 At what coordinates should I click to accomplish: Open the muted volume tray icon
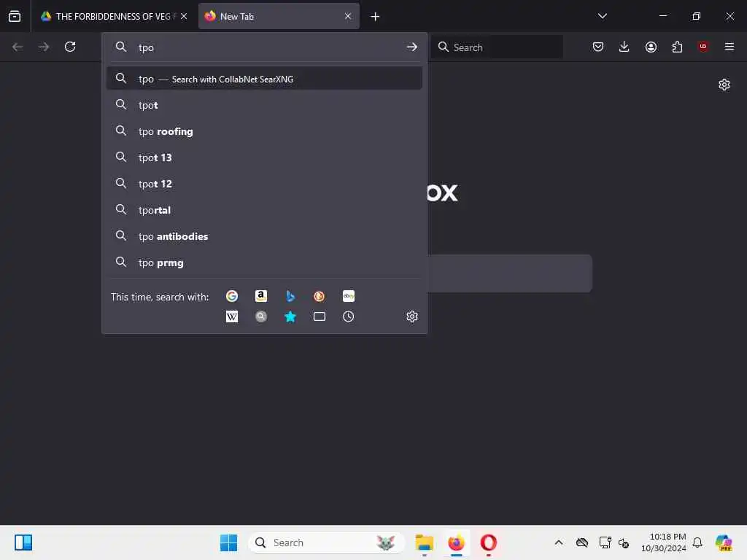pos(624,542)
